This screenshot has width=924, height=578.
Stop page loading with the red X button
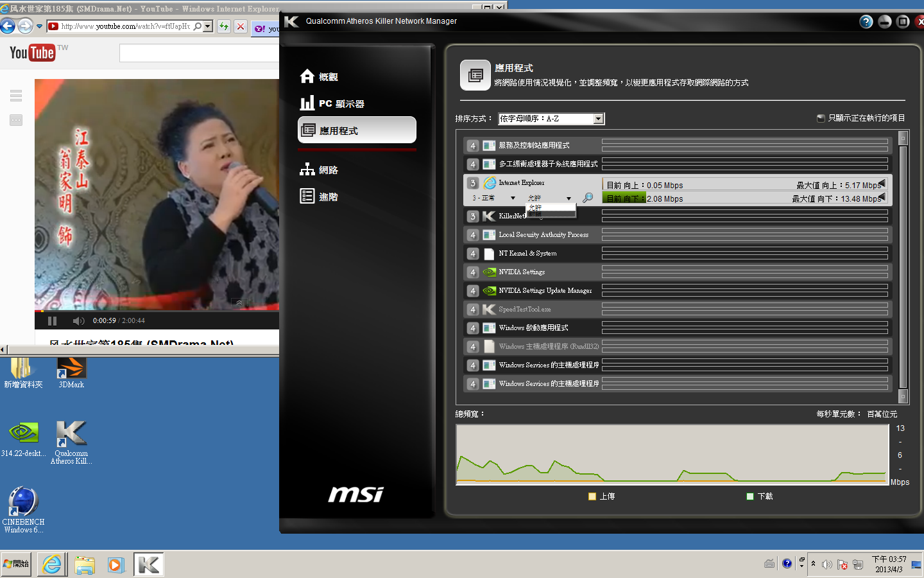[x=240, y=26]
